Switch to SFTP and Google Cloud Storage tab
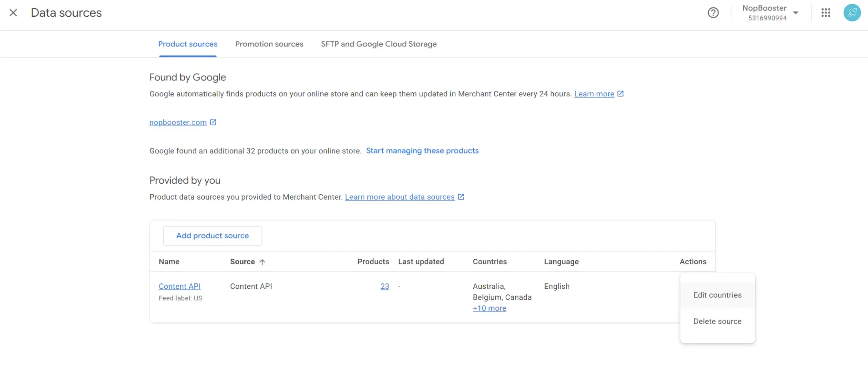The width and height of the screenshot is (868, 386). [x=378, y=44]
